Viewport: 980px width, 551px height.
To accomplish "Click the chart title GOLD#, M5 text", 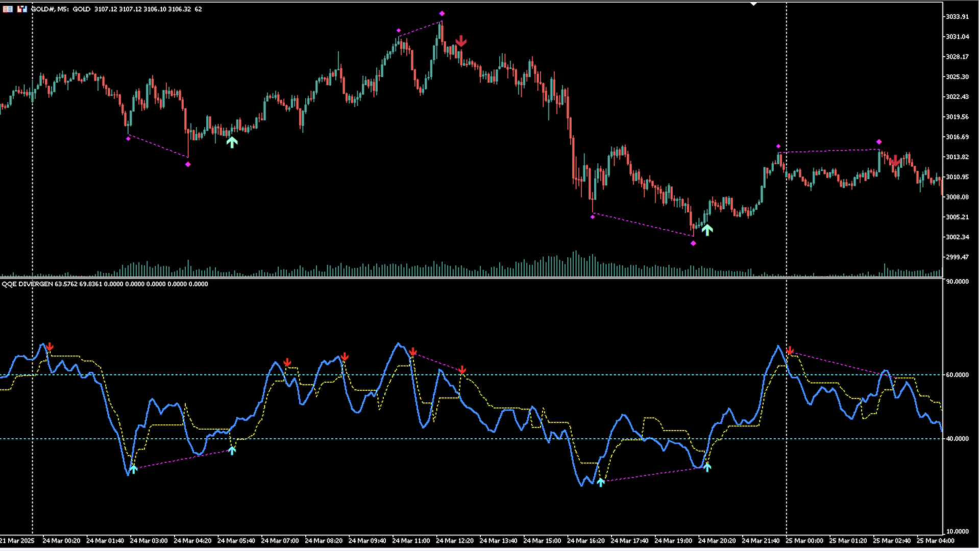I will (50, 9).
